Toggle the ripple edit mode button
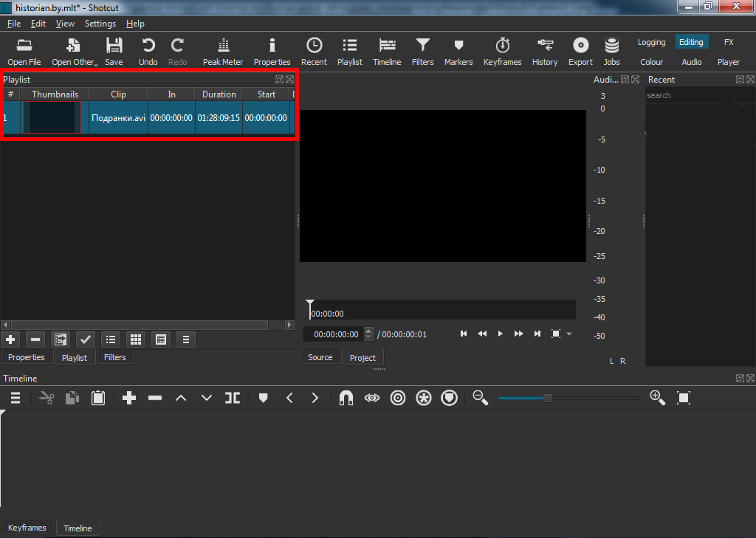756x538 pixels. 398,398
